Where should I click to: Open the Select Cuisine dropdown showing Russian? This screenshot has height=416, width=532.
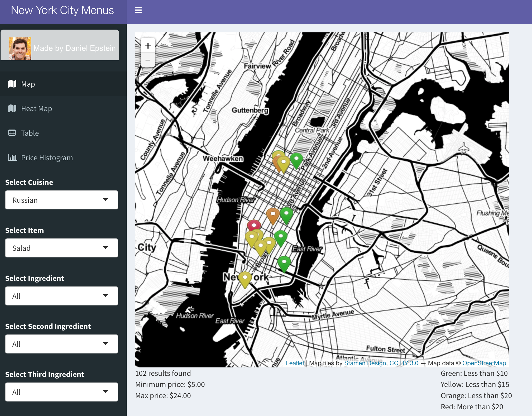(62, 200)
